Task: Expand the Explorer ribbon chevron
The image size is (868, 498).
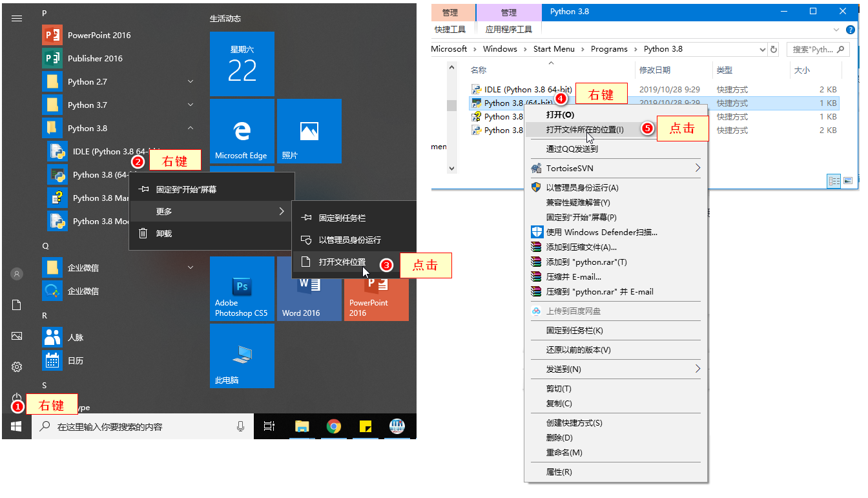Action: tap(837, 30)
